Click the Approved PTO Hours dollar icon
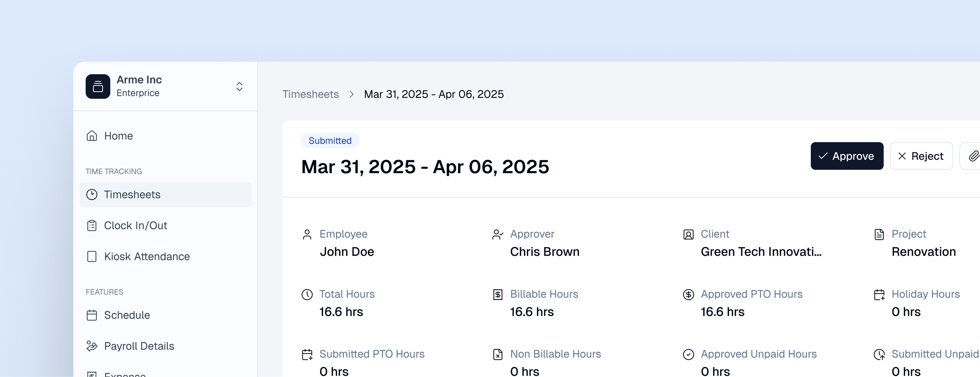The image size is (980, 377). tap(688, 294)
